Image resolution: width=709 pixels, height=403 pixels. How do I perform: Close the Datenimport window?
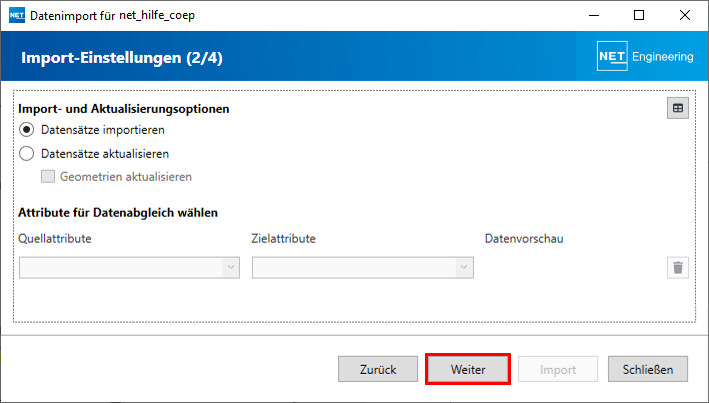click(x=685, y=15)
